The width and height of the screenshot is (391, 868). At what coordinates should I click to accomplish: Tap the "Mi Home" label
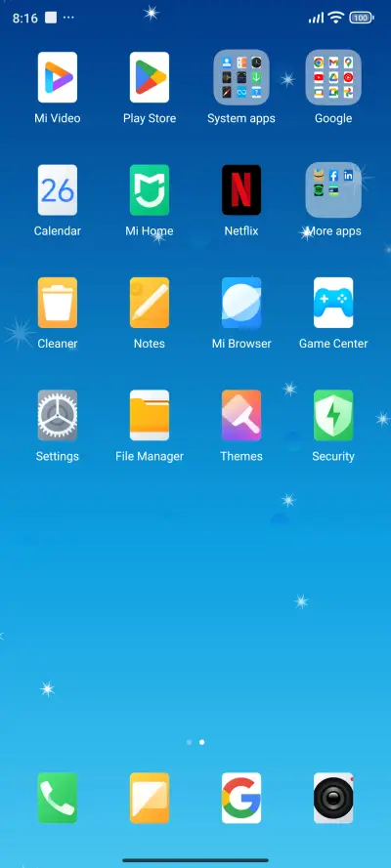(x=150, y=230)
